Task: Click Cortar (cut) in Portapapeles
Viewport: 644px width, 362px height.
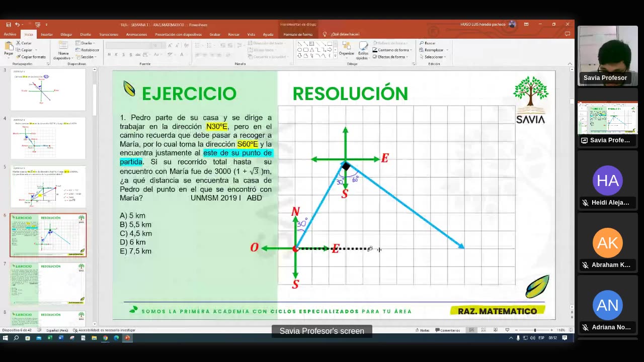Action: pyautogui.click(x=24, y=43)
